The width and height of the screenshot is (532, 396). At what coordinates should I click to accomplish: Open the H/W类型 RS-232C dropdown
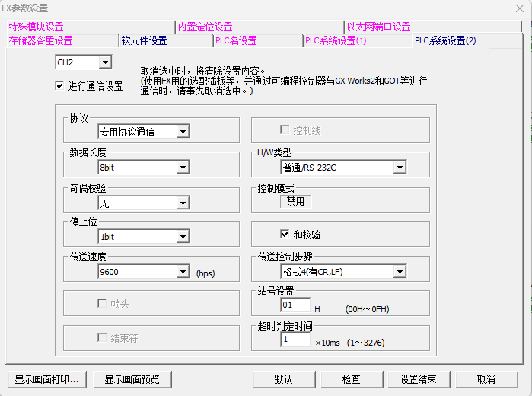click(x=399, y=168)
